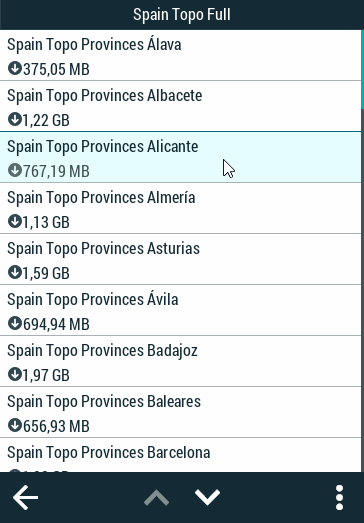
Task: Click download icon for Asturias 1,59 GB
Action: (15, 273)
